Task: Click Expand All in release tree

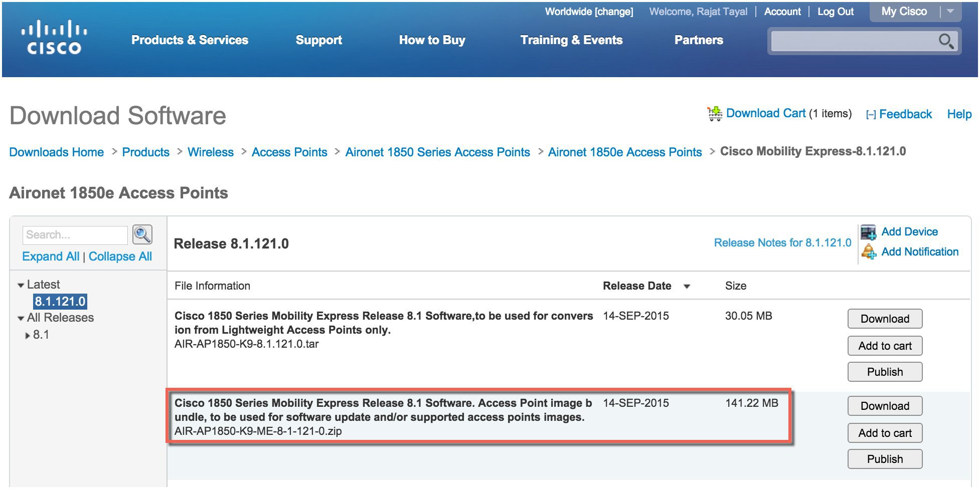Action: coord(51,257)
